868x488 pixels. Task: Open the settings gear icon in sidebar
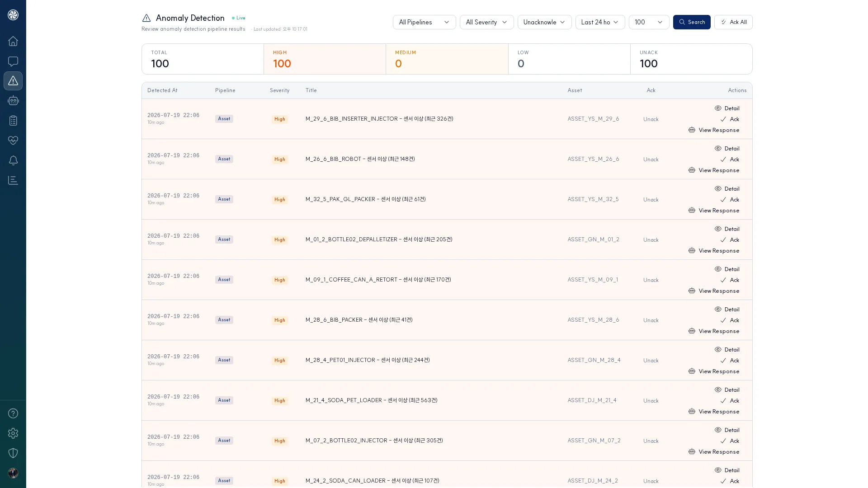[13, 433]
